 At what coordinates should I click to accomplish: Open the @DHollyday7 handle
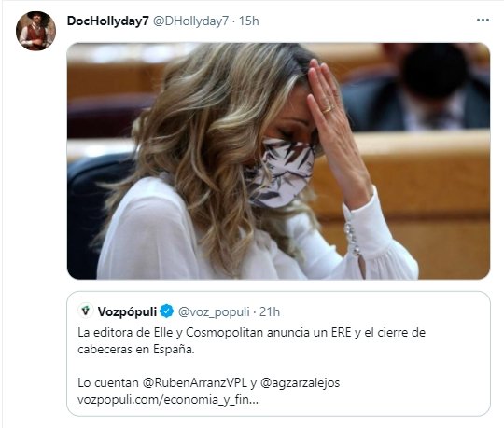[x=190, y=21]
